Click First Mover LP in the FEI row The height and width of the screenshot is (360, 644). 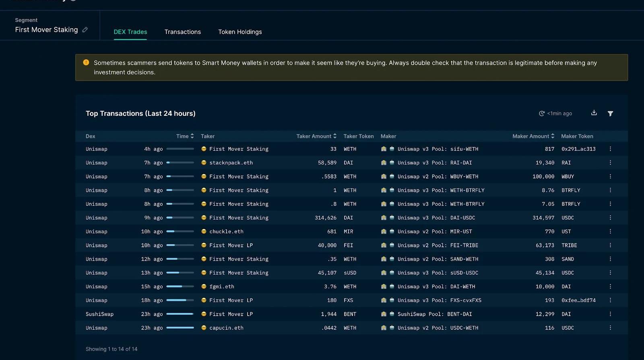(x=231, y=245)
